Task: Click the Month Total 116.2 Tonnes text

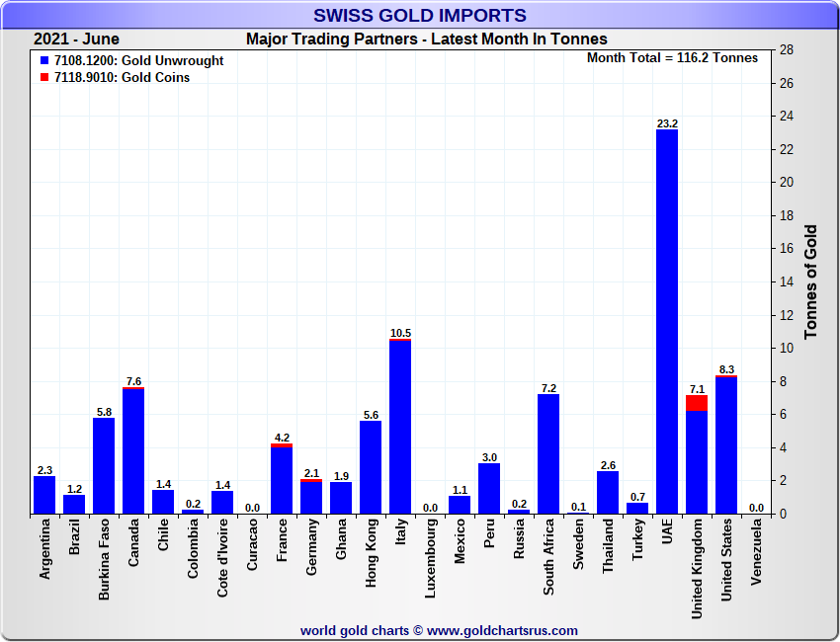Action: (672, 58)
